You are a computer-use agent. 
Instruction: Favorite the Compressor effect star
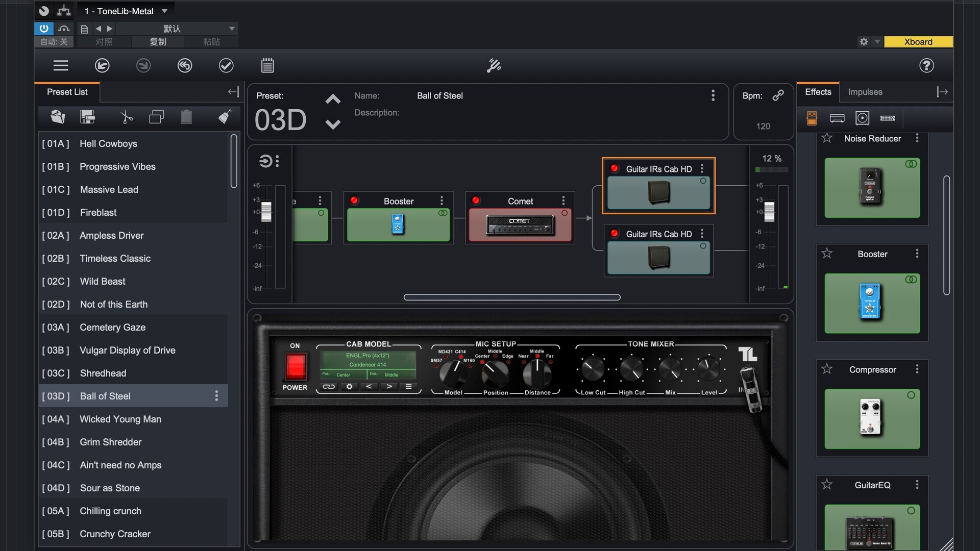(x=827, y=369)
